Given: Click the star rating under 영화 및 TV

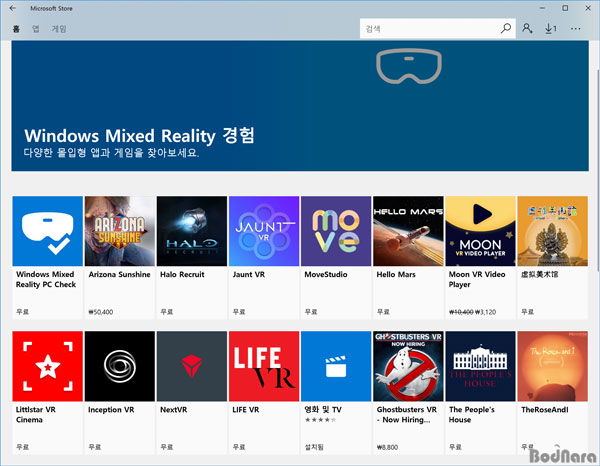Looking at the screenshot, I should coord(321,420).
